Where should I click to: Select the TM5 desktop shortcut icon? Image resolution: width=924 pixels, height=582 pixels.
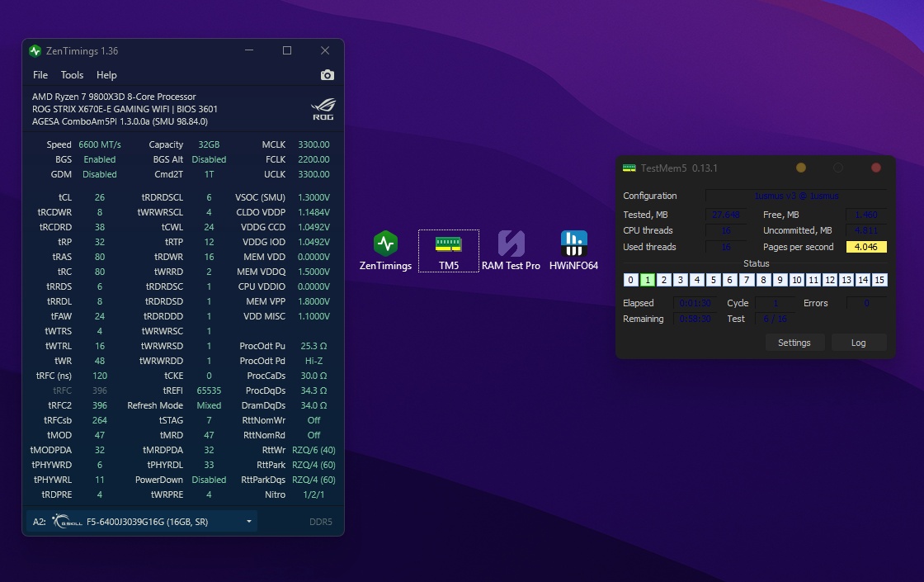click(x=449, y=251)
